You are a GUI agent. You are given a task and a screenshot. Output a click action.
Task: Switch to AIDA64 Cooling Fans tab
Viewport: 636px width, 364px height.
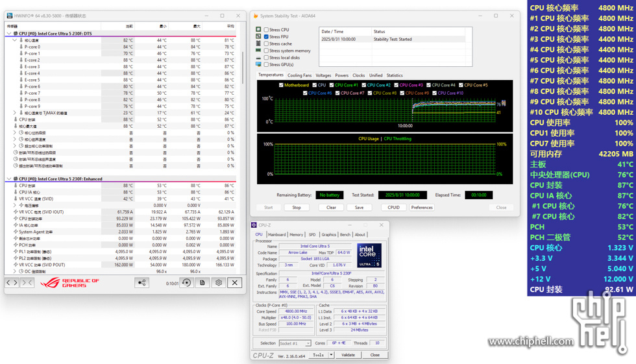[x=299, y=75]
